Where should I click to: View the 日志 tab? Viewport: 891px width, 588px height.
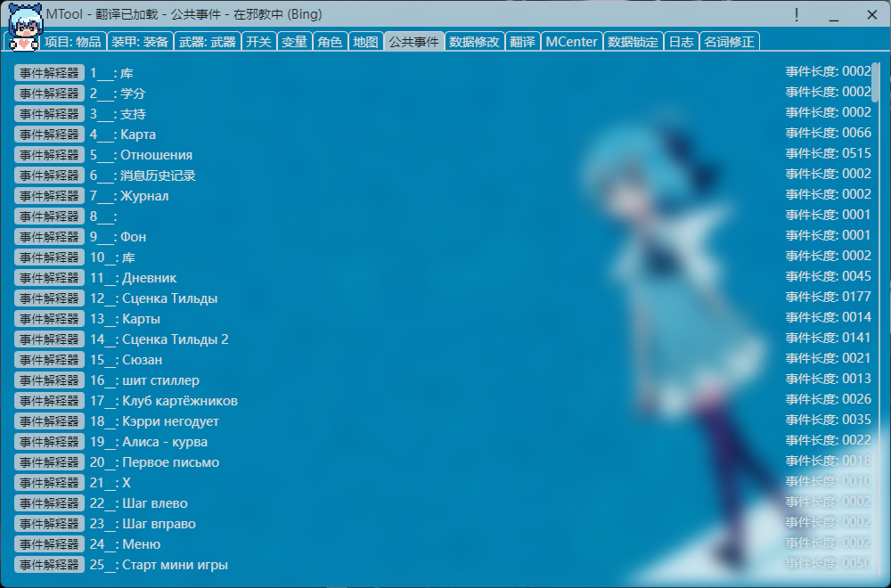681,42
